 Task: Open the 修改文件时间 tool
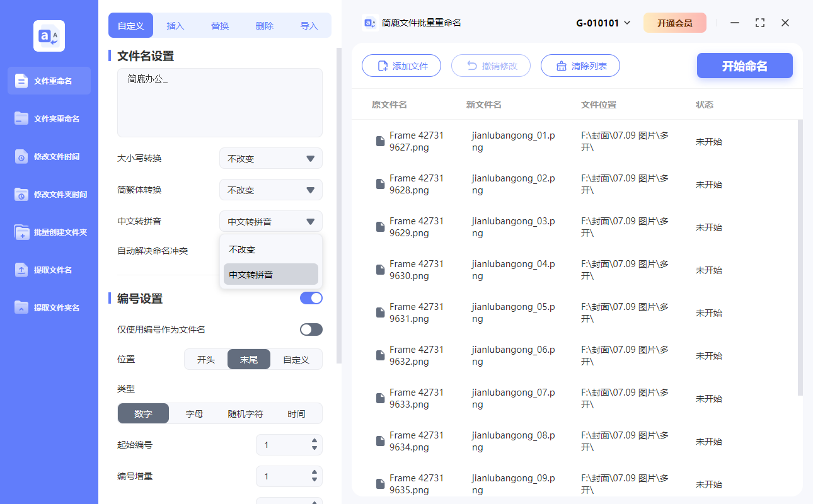click(x=49, y=156)
